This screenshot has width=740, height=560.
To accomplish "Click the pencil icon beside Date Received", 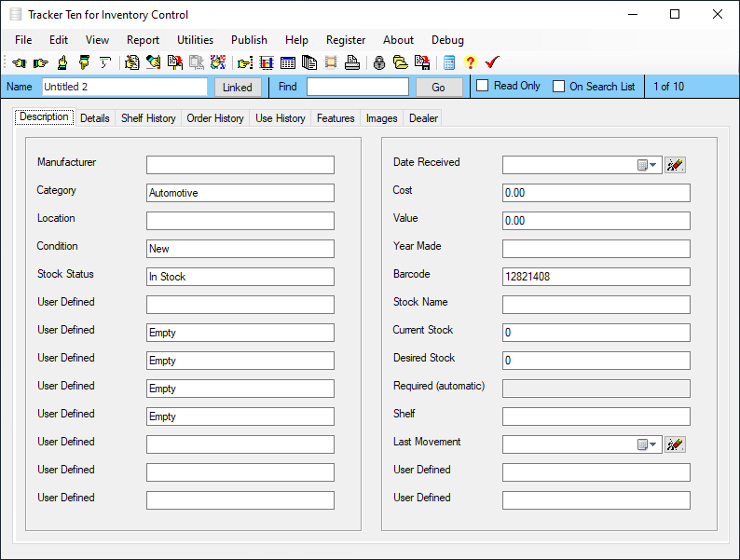I will (675, 165).
